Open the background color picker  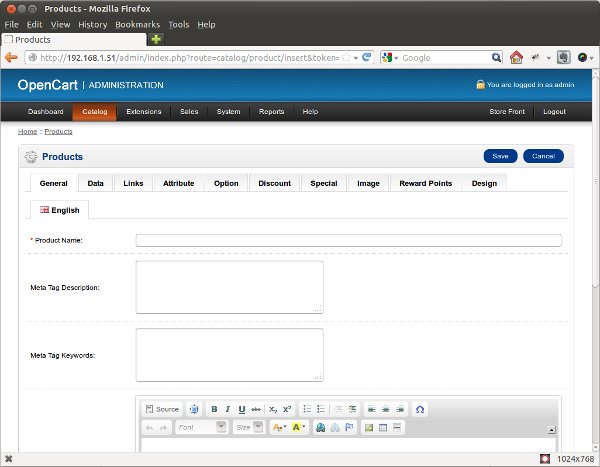click(299, 427)
